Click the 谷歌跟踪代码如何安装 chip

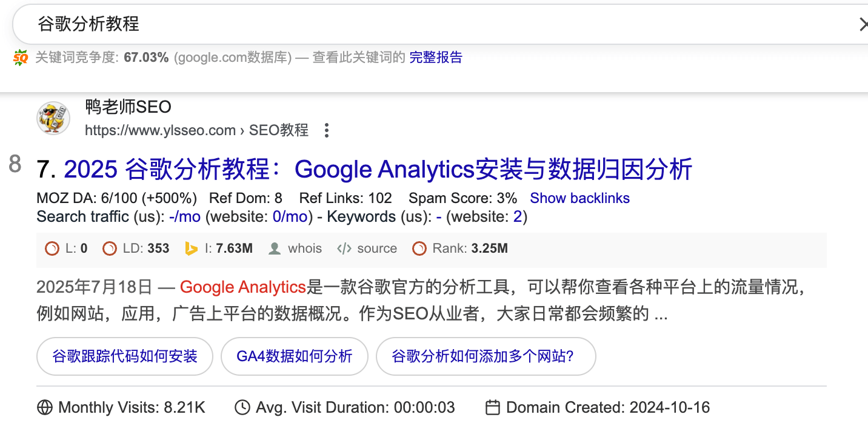pos(125,356)
